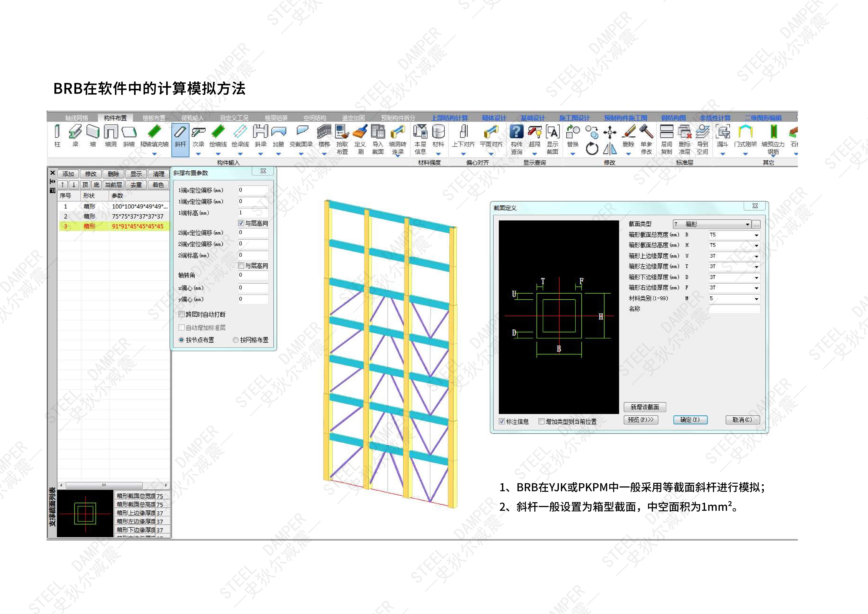This screenshot has width=868, height=614.
Task: Click the 确定(Y) button
Action: [690, 420]
